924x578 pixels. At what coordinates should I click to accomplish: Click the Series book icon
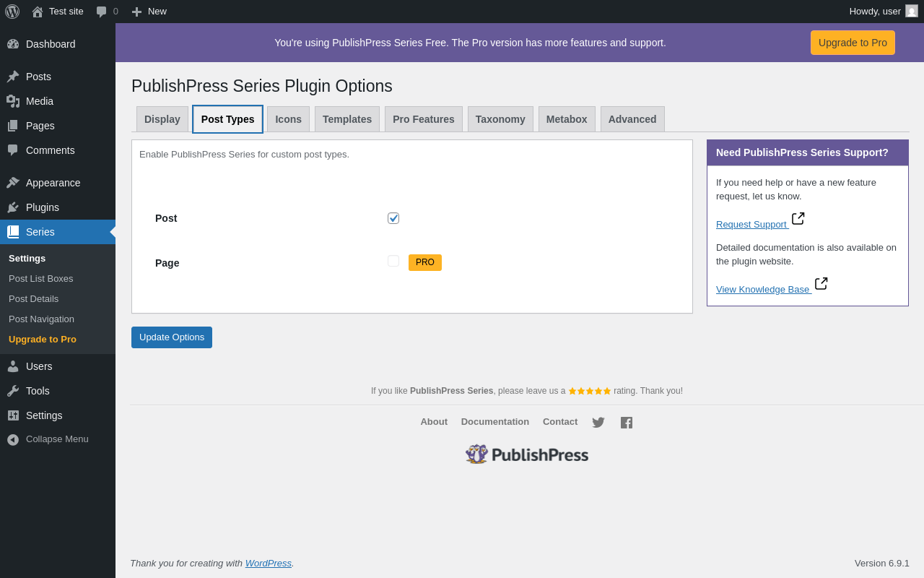pos(13,232)
